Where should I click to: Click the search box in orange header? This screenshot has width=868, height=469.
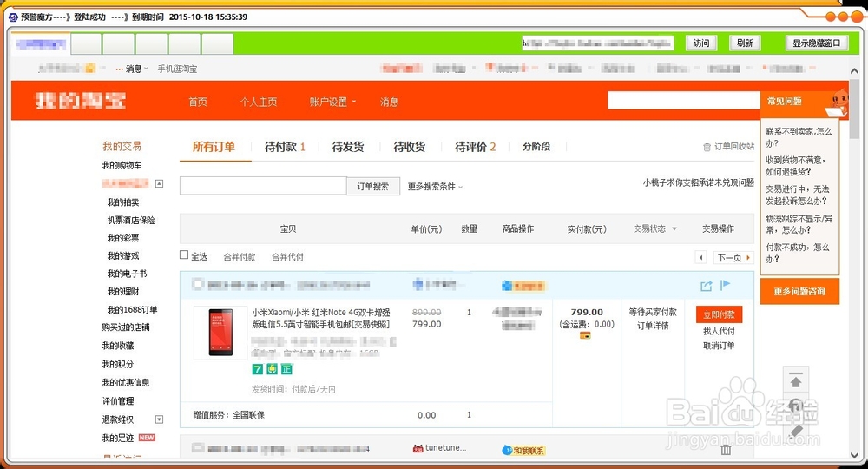684,100
